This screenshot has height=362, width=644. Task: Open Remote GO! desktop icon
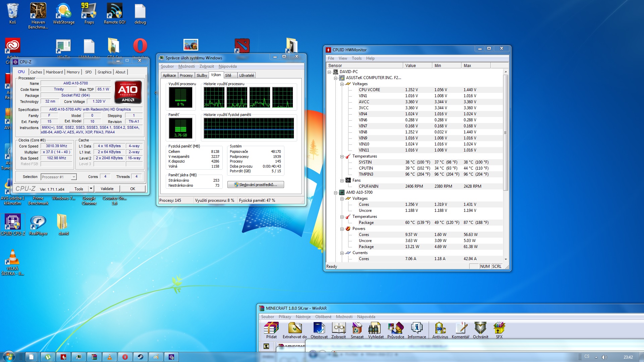tap(114, 13)
